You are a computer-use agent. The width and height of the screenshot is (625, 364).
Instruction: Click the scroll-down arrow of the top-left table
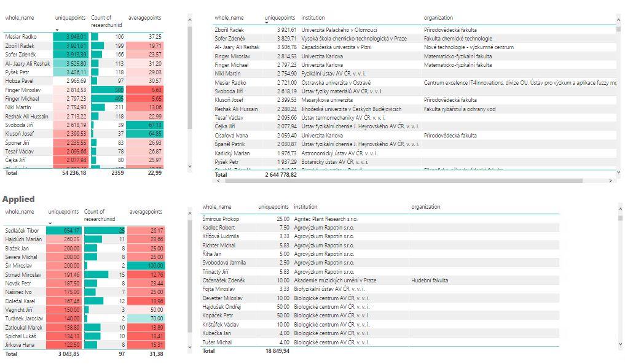click(x=189, y=166)
